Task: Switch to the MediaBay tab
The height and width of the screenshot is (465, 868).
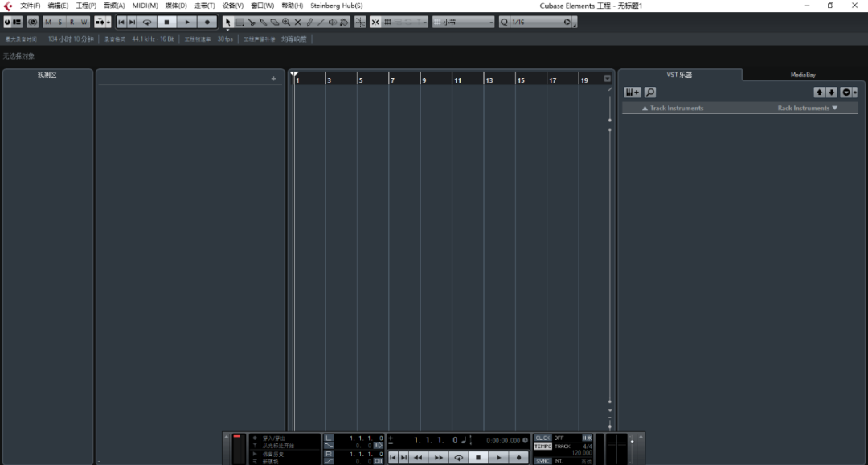Action: coord(803,75)
